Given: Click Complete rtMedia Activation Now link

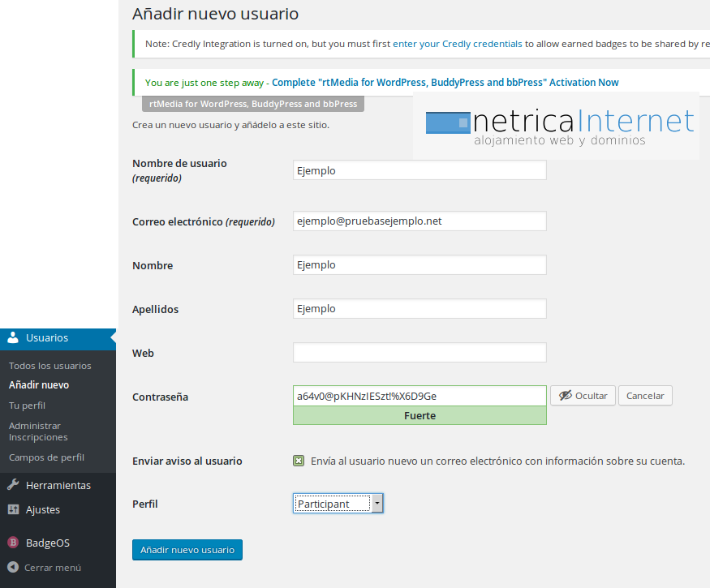Looking at the screenshot, I should [445, 83].
